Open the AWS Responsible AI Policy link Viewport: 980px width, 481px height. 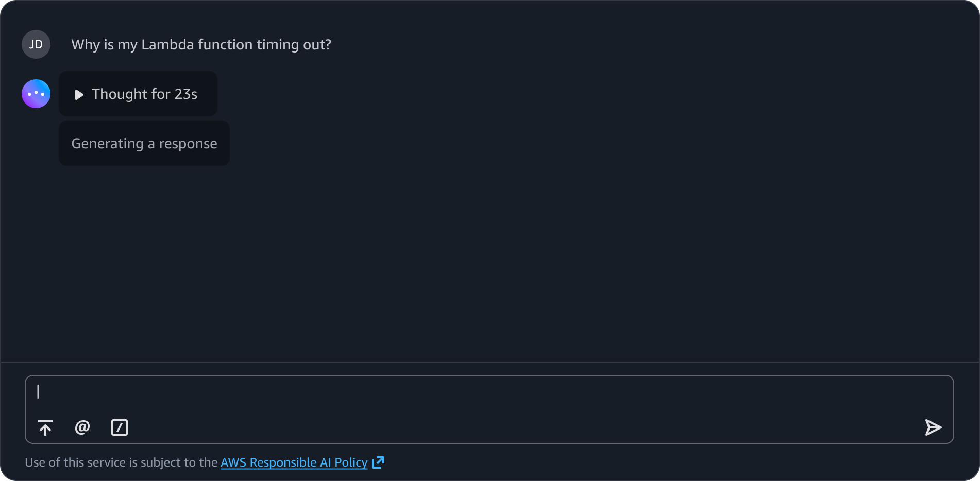pos(294,462)
